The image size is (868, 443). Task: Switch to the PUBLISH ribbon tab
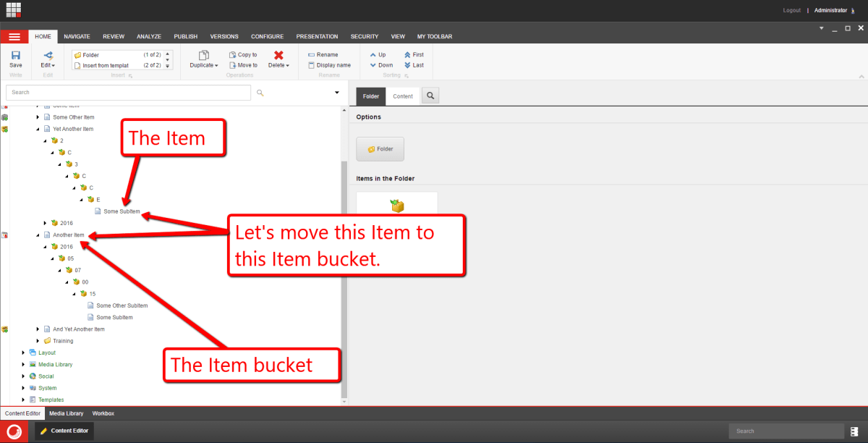(185, 36)
